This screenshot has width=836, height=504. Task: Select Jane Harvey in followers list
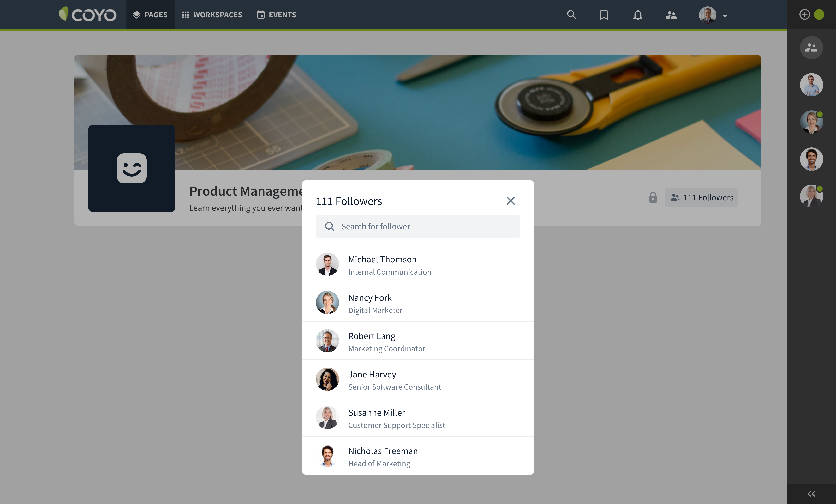[418, 379]
